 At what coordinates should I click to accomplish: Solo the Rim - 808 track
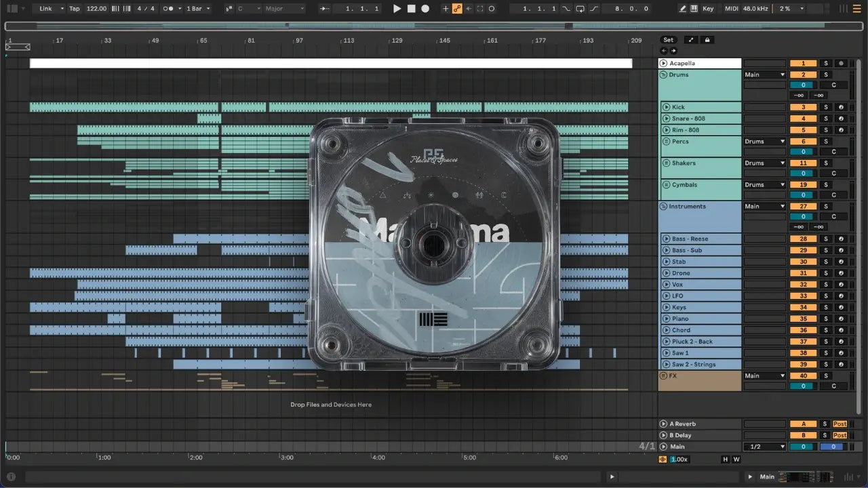tap(826, 130)
